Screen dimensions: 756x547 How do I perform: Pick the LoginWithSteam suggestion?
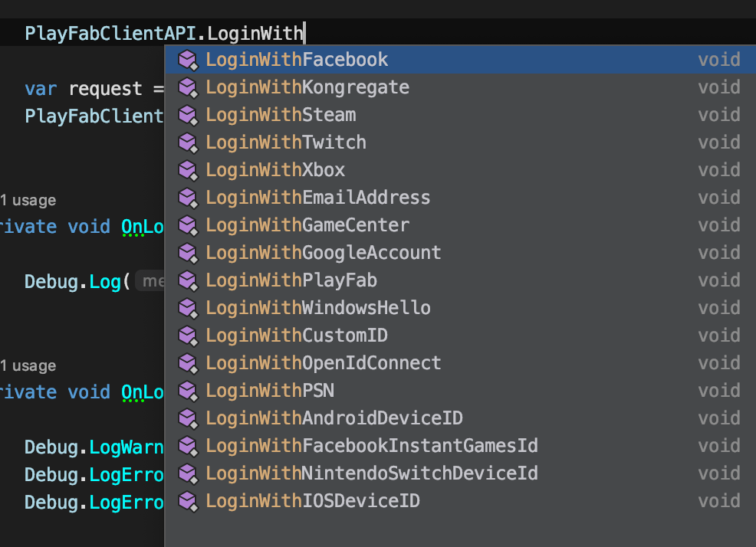pos(461,115)
